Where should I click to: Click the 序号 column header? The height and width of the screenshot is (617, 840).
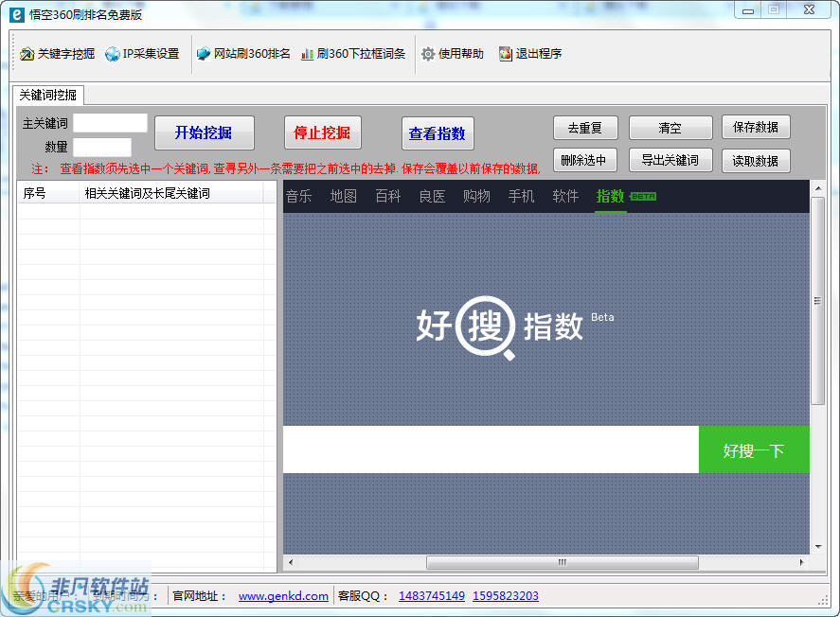(48, 193)
